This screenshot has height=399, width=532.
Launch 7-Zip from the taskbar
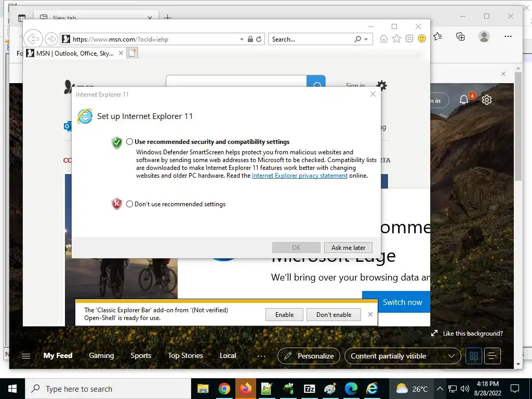[309, 389]
